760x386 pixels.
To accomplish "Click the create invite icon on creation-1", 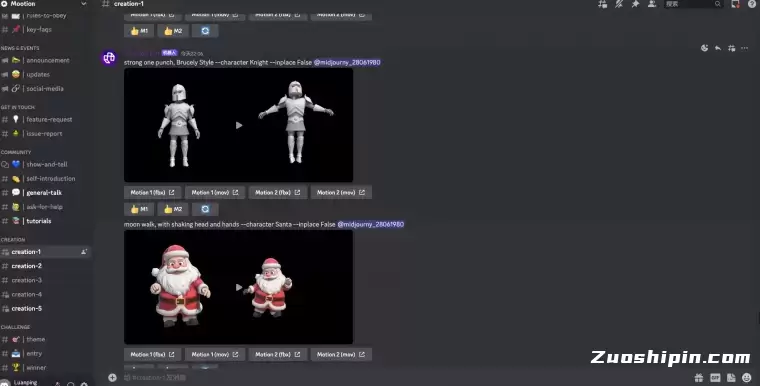I will 84,252.
